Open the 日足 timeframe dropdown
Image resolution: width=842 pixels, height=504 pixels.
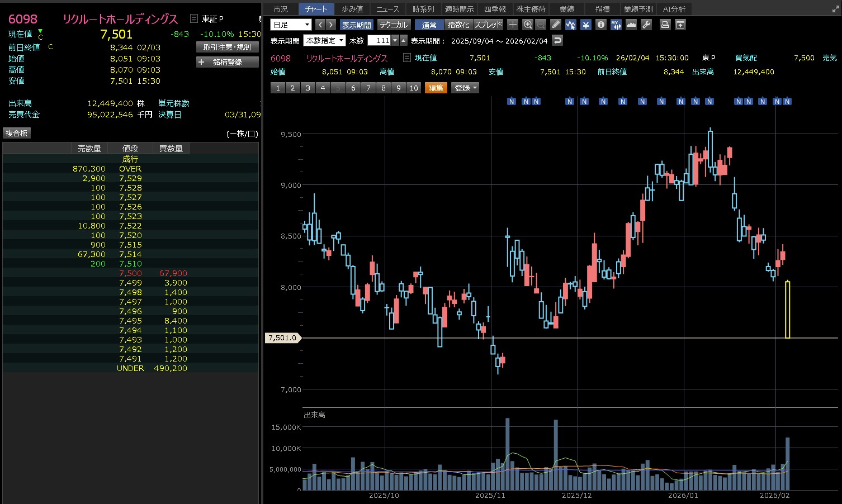pos(291,25)
